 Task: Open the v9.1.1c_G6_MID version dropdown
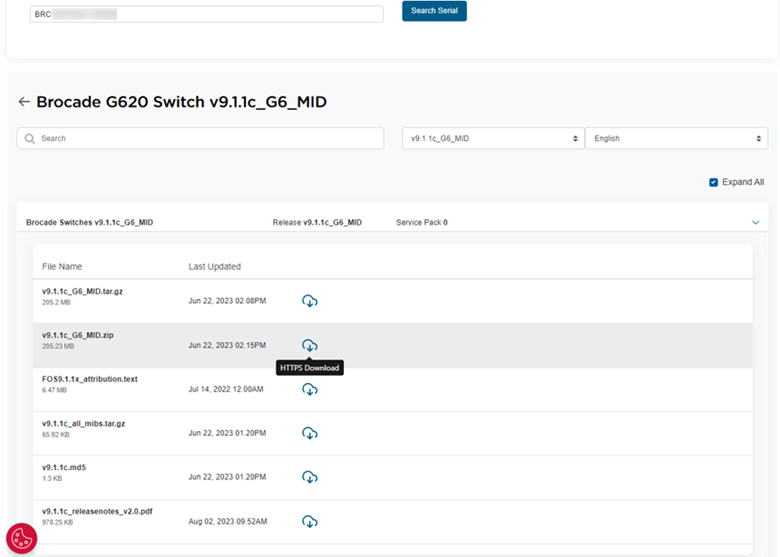pyautogui.click(x=492, y=139)
